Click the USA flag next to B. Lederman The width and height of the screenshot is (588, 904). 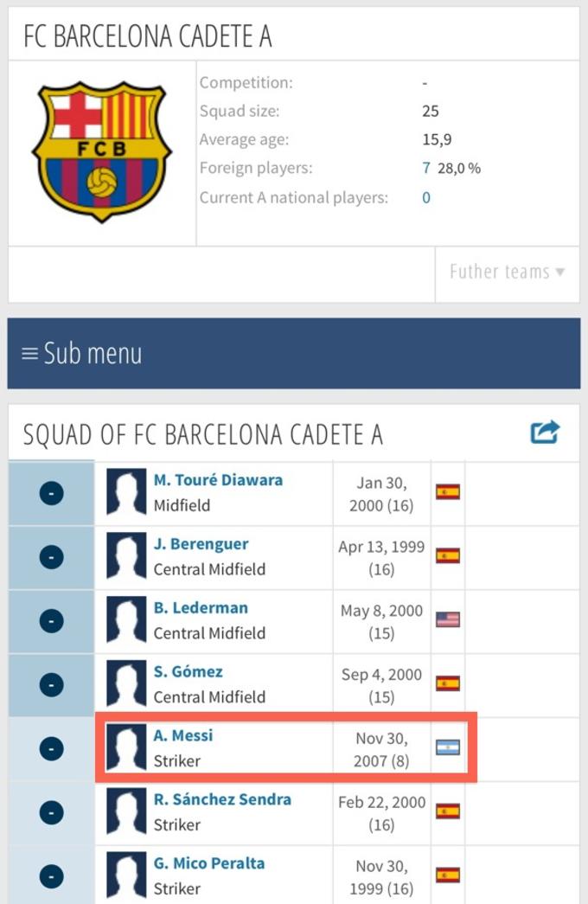point(448,619)
